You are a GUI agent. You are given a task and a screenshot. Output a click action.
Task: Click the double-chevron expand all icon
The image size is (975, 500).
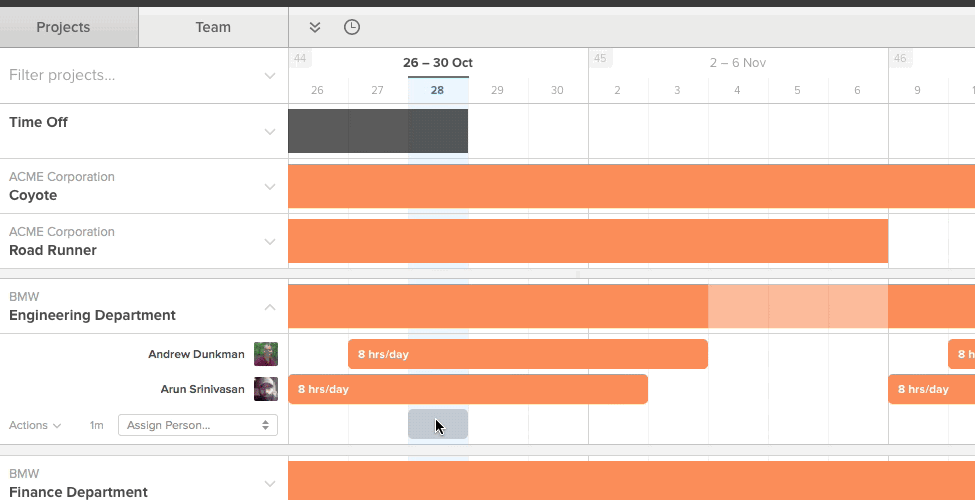(x=315, y=27)
